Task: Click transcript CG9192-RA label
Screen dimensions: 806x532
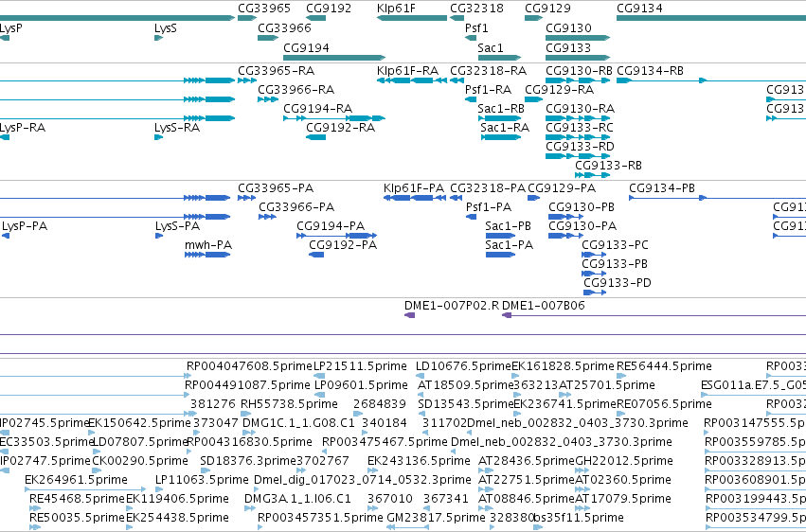Action: pyautogui.click(x=340, y=128)
